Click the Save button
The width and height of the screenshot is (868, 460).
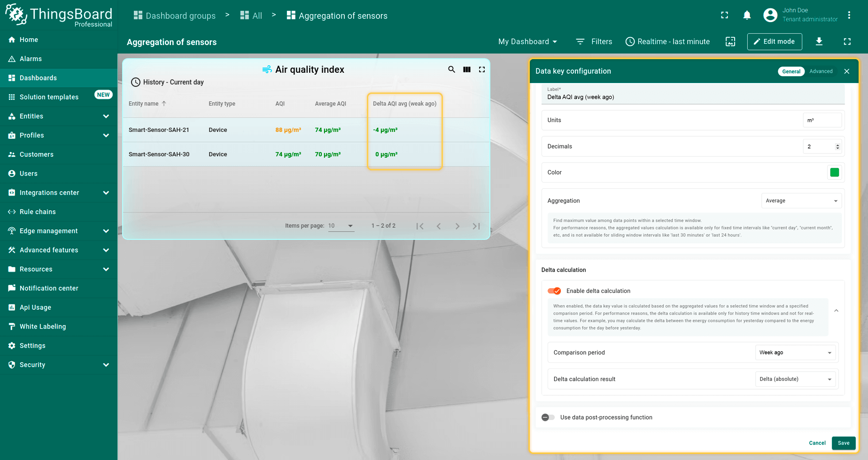pyautogui.click(x=843, y=443)
